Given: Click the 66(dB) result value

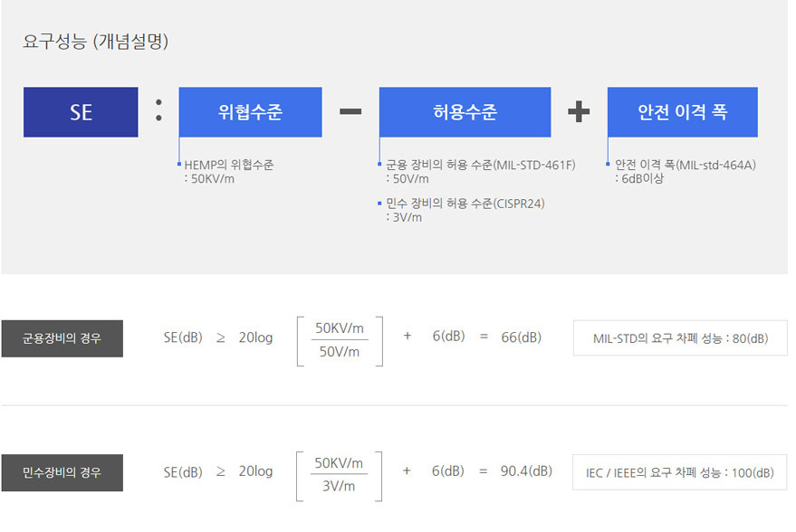Looking at the screenshot, I should coord(521,337).
